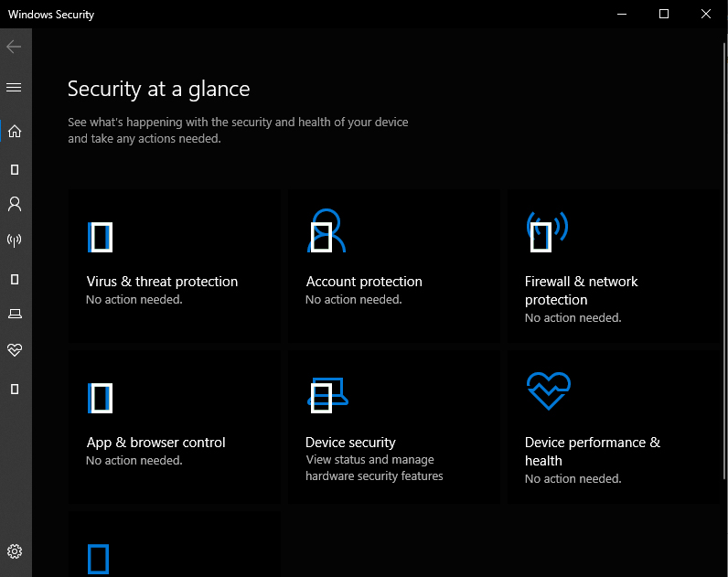Click the Device performance heart tile icon

pyautogui.click(x=549, y=390)
